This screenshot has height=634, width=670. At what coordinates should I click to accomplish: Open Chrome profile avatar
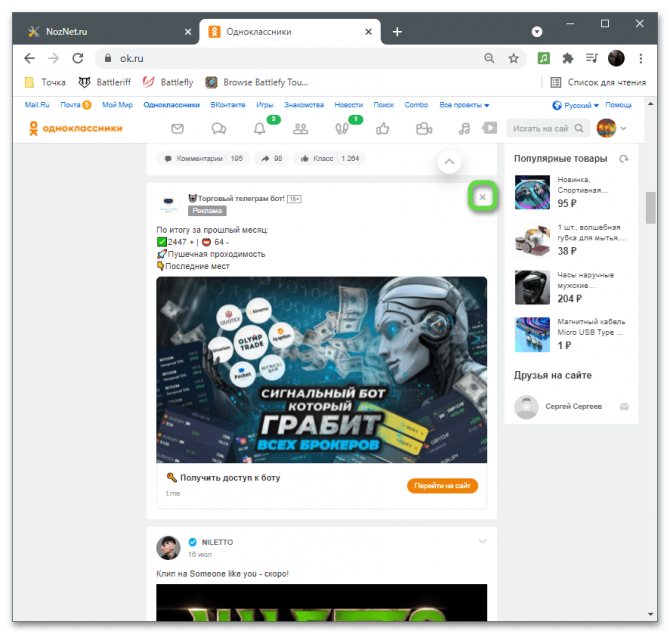click(x=616, y=58)
